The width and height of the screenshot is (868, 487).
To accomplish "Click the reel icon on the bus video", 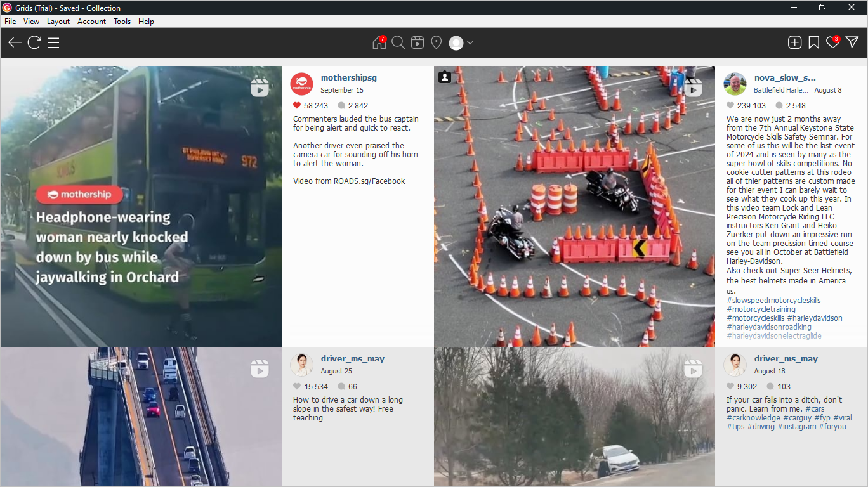I will point(260,88).
